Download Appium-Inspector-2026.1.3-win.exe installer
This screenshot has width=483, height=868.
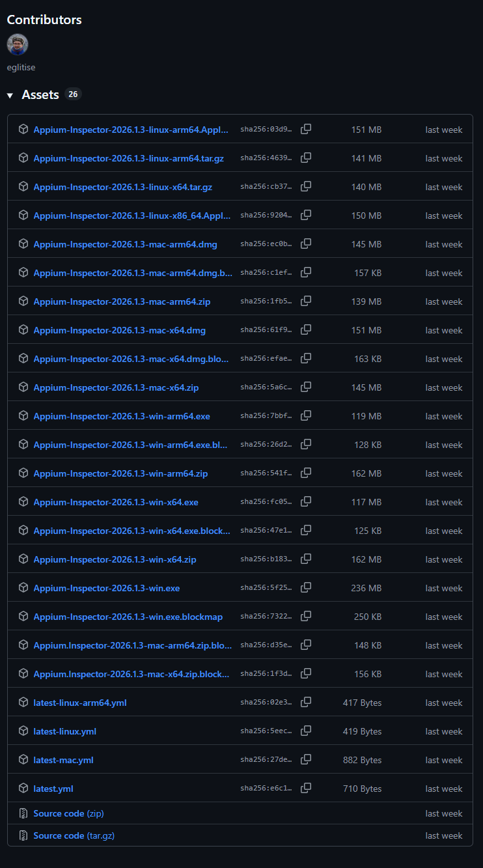pos(106,588)
